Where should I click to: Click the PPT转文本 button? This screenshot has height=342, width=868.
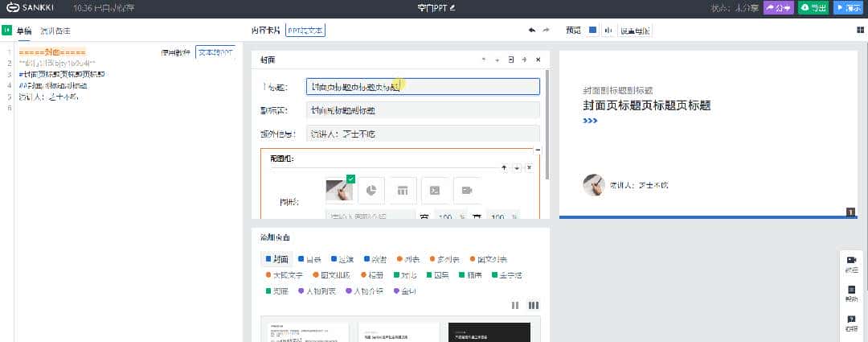point(305,31)
